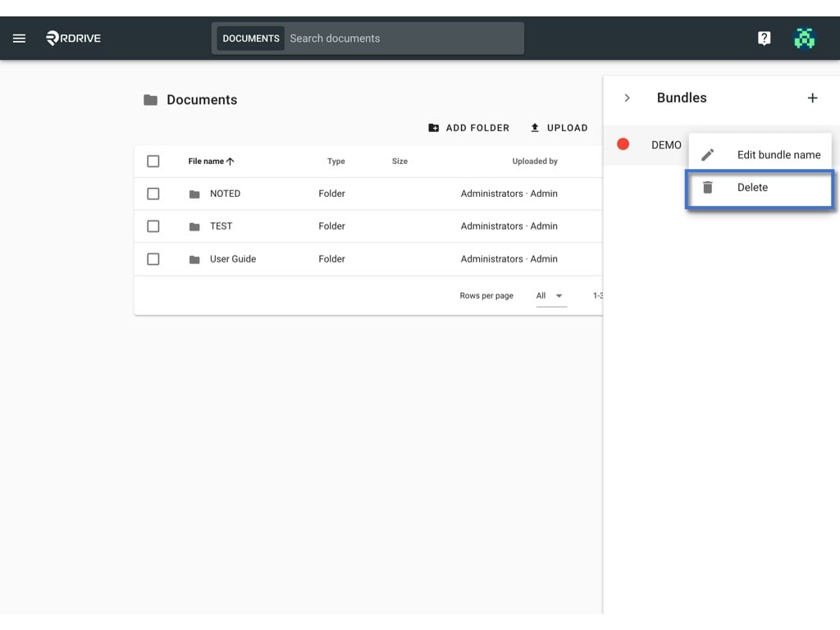The image size is (840, 630).
Task: Select Edit bundle name menu item
Action: point(760,155)
